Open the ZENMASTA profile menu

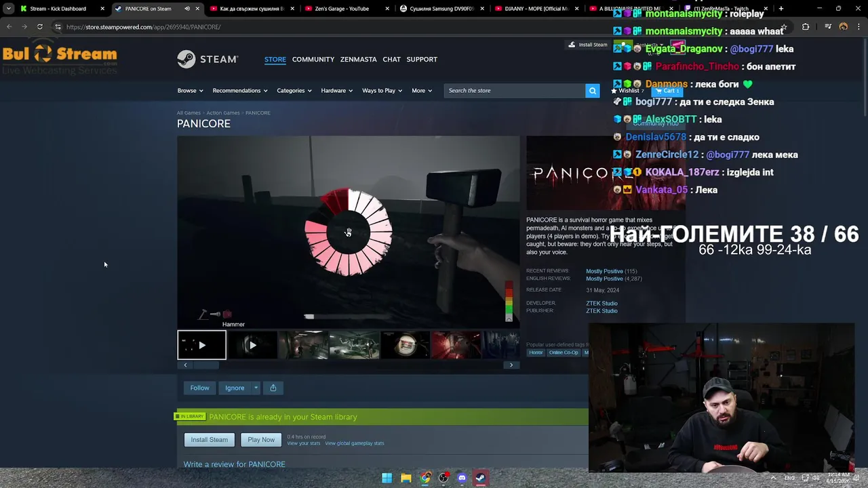(358, 59)
